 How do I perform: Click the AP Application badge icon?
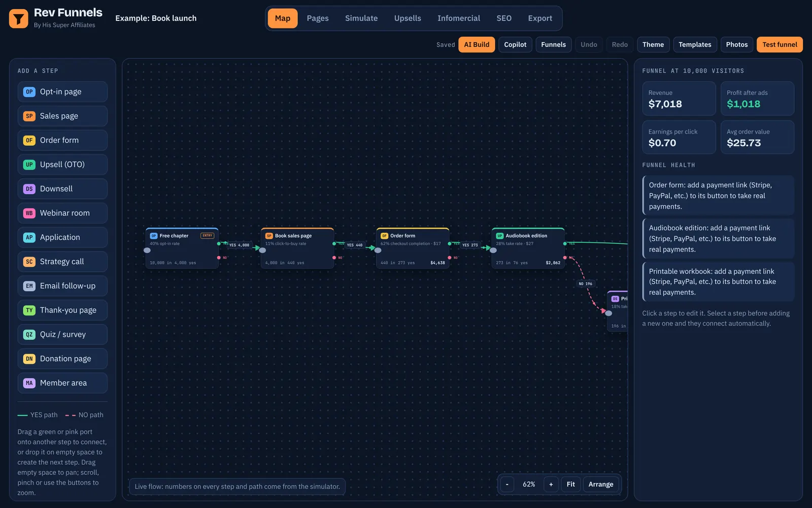(29, 237)
